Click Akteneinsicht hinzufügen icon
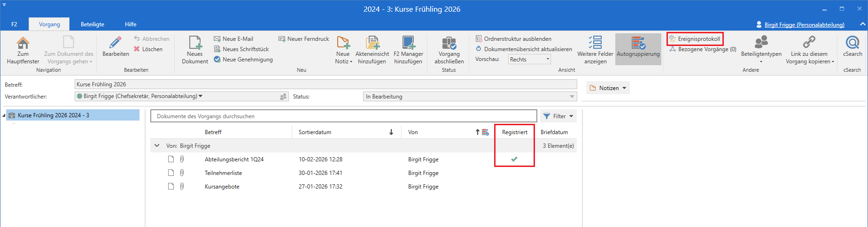 tap(372, 44)
